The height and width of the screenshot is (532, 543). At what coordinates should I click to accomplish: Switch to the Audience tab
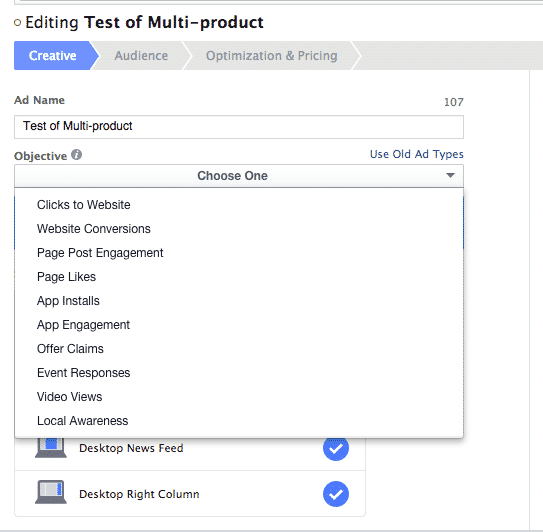coord(141,55)
